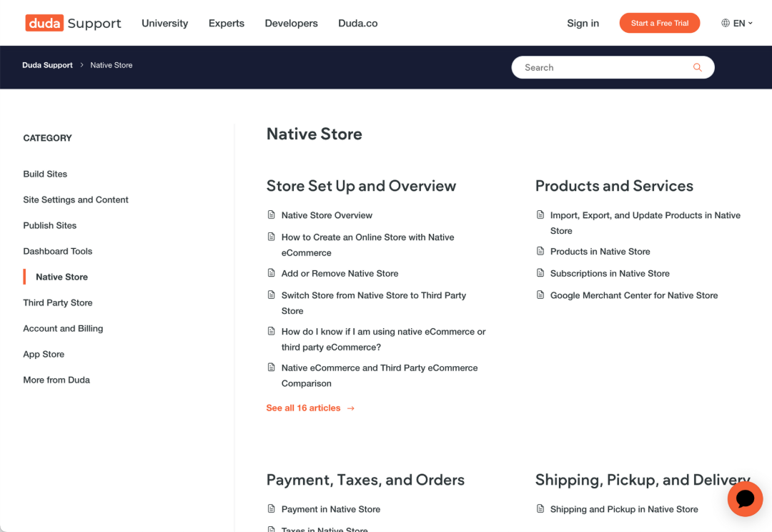Viewport: 772px width, 532px height.
Task: Go to Duda Support breadcrumb
Action: click(47, 65)
